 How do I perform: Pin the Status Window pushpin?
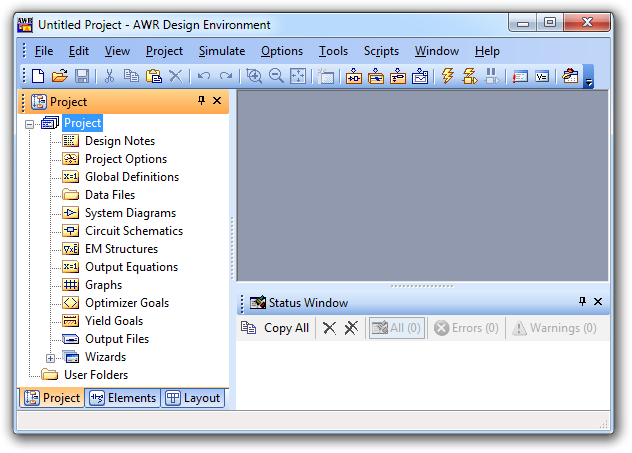click(x=582, y=301)
